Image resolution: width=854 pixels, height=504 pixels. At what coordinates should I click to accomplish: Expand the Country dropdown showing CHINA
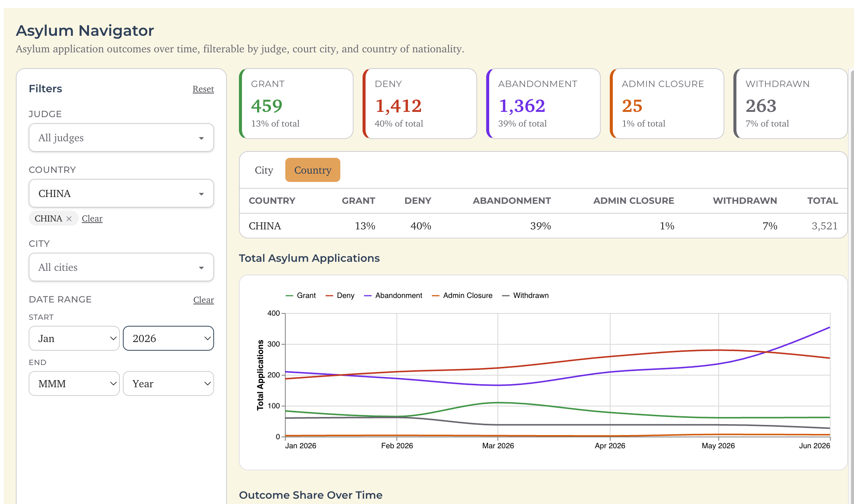coord(121,194)
